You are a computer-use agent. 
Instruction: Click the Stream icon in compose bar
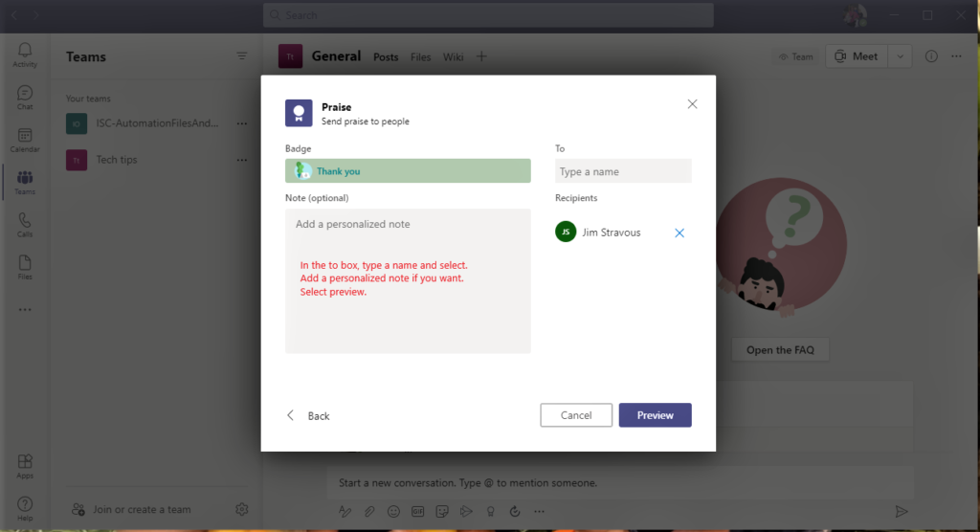click(x=466, y=511)
